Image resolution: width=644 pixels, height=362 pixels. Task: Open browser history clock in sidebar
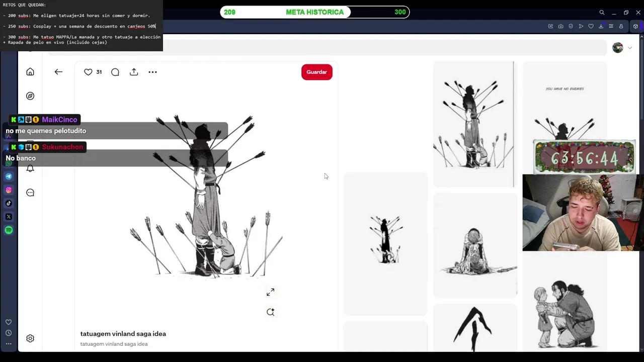pos(9,333)
